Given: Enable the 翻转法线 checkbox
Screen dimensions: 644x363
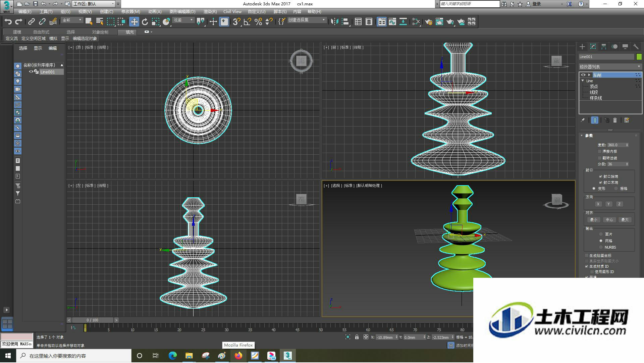Looking at the screenshot, I should [600, 158].
